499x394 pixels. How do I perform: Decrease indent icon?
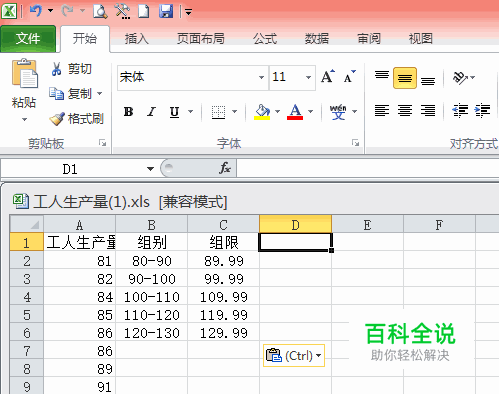click(x=460, y=110)
